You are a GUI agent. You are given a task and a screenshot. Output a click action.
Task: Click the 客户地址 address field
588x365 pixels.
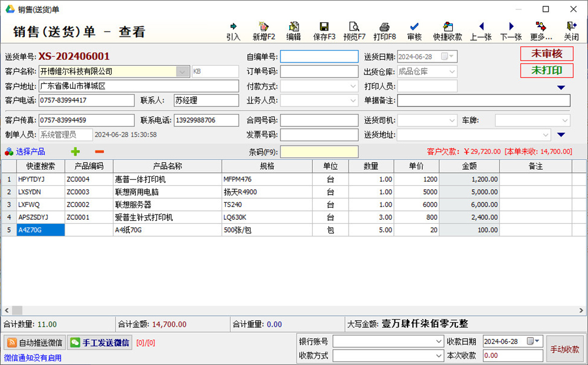139,86
